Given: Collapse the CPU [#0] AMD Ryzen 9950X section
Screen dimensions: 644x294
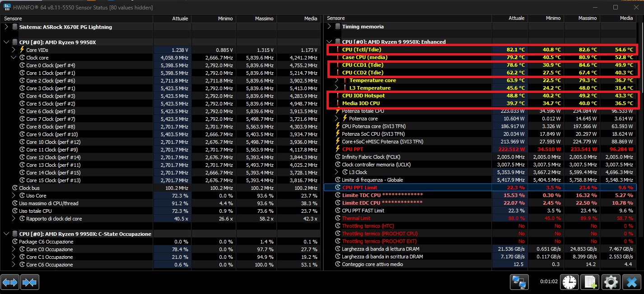Looking at the screenshot, I should [x=6, y=42].
